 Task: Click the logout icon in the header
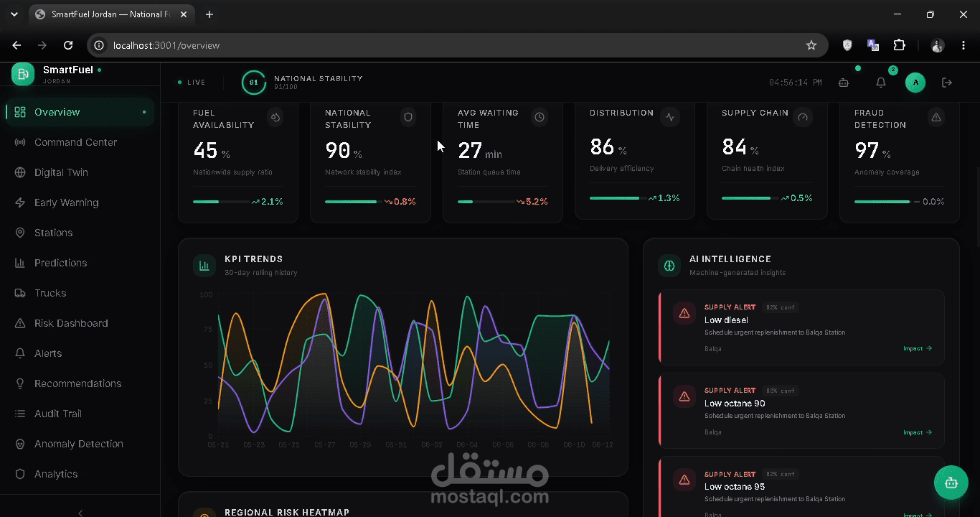point(947,83)
